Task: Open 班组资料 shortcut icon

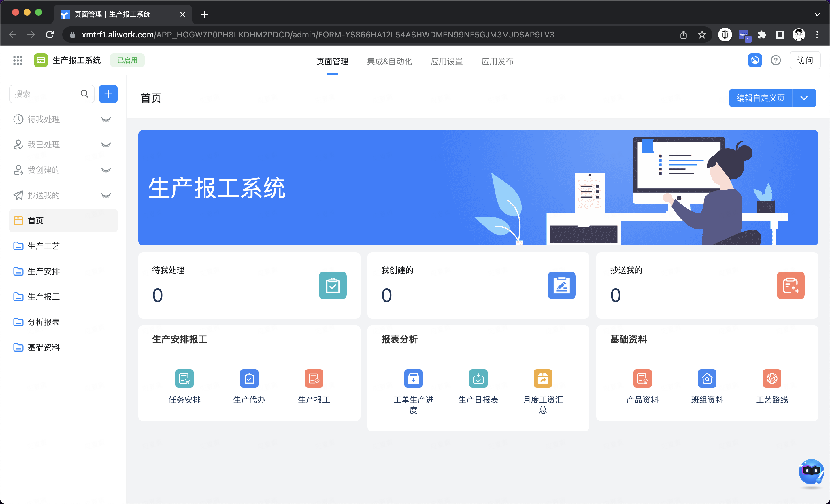Action: tap(707, 378)
